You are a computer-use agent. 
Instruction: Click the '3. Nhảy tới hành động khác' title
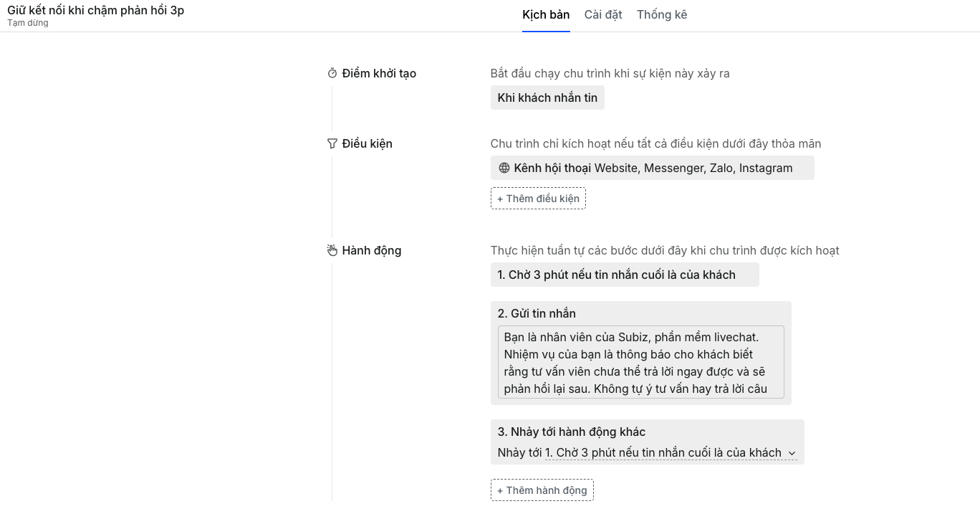pyautogui.click(x=572, y=432)
